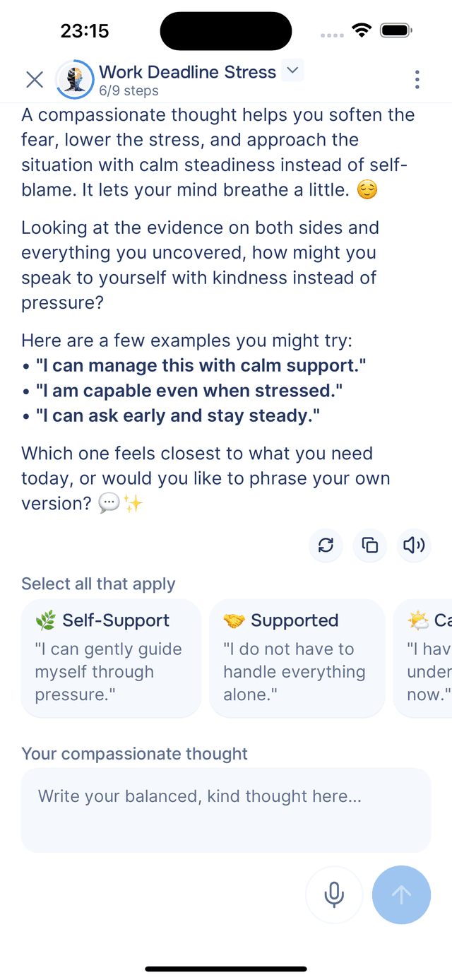Send your message with the arrow button
The image size is (452, 980).
coord(401,895)
